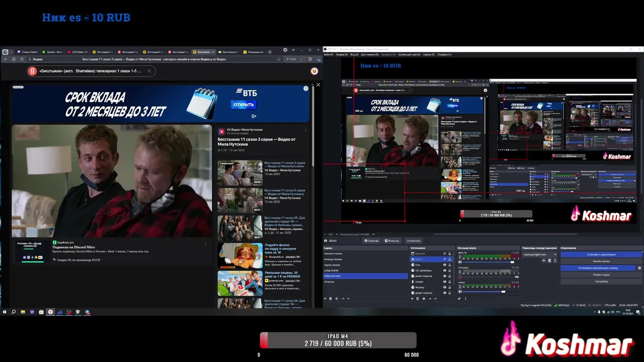Hide the донат озвучка source

(445, 276)
